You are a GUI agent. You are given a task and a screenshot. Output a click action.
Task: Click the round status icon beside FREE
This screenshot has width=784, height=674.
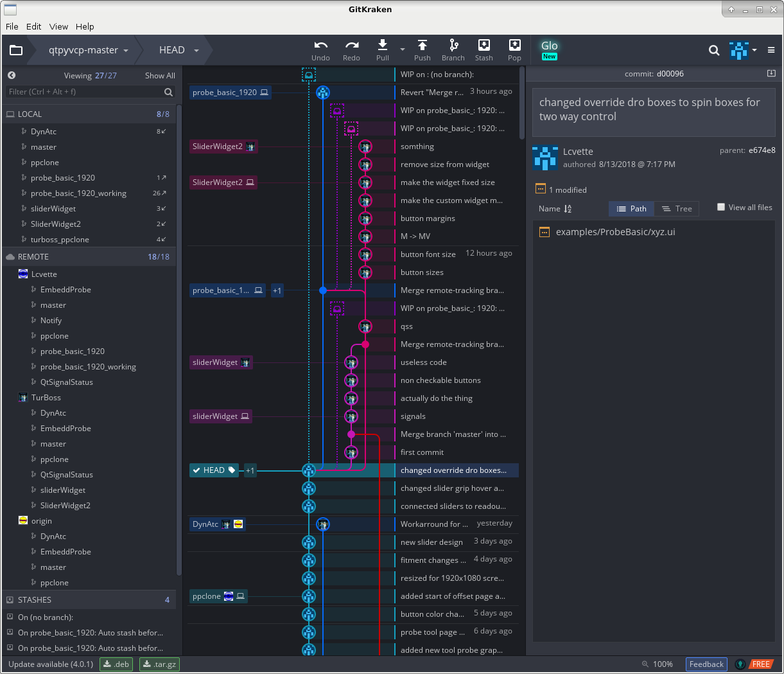pos(740,664)
